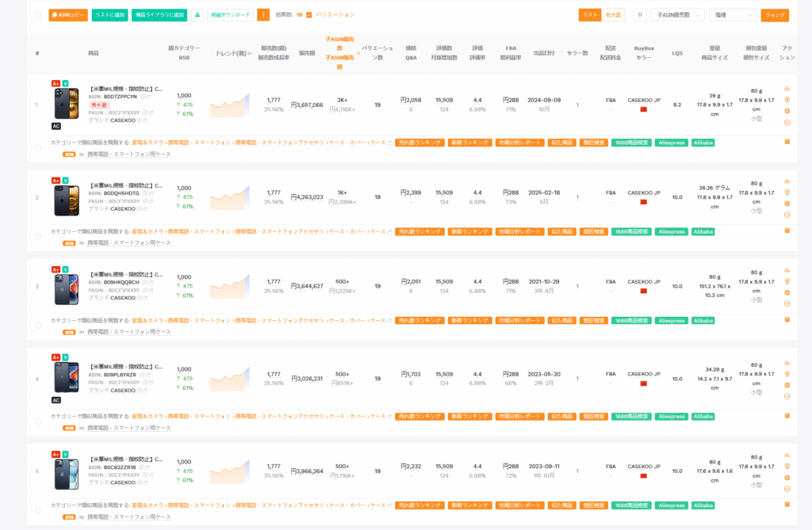The width and height of the screenshot is (812, 530).
Task: Uncheck the バリエーション checkbox
Action: click(309, 15)
